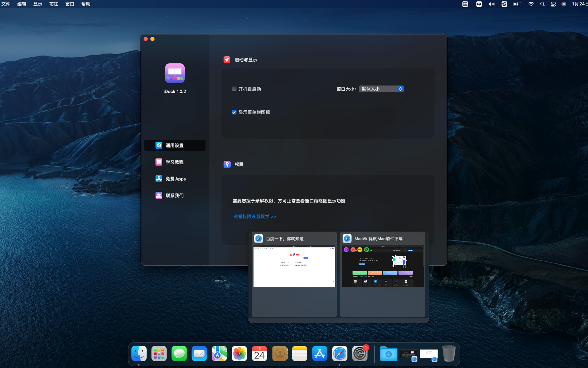The image size is (588, 368).
Task: Click Safari icon on 百度一下 preview
Action: (259, 239)
